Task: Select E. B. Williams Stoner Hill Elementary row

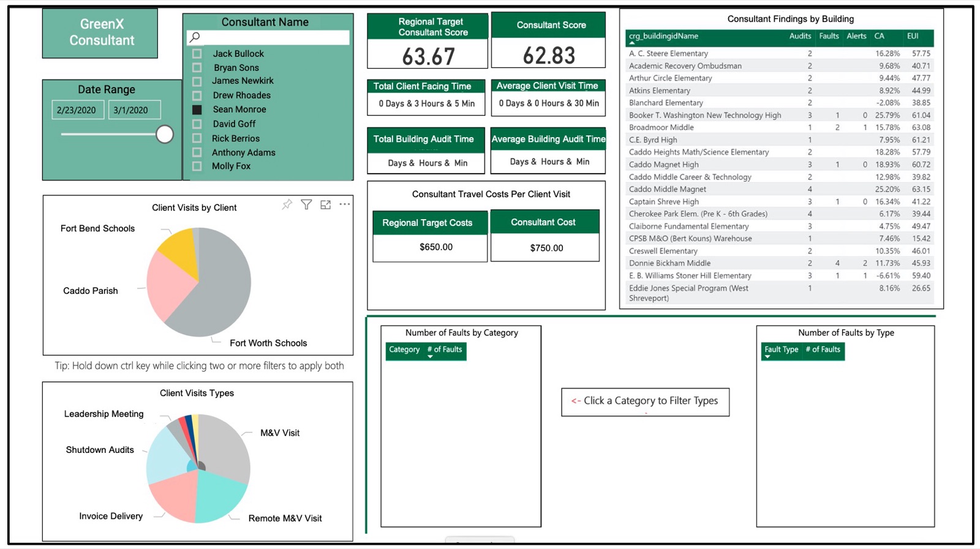Action: pyautogui.click(x=780, y=275)
